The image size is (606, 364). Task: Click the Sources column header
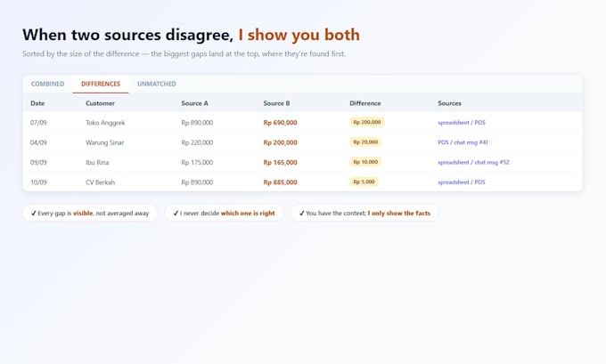point(449,103)
